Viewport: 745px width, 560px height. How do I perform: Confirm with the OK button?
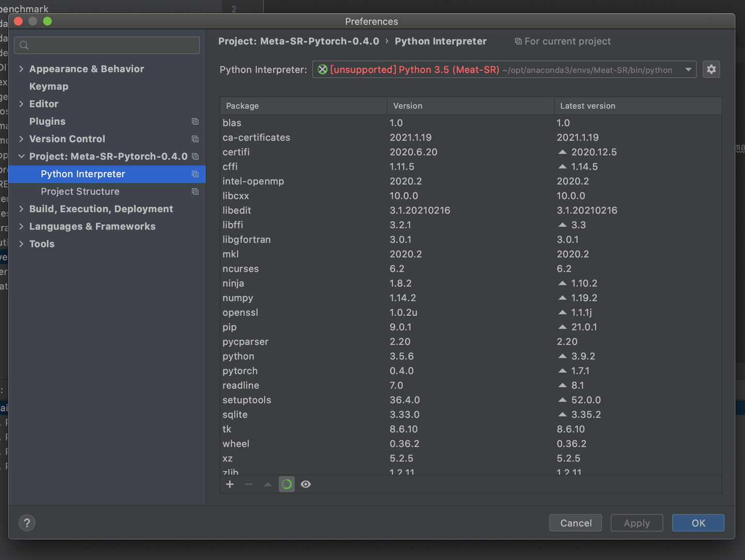coord(698,523)
